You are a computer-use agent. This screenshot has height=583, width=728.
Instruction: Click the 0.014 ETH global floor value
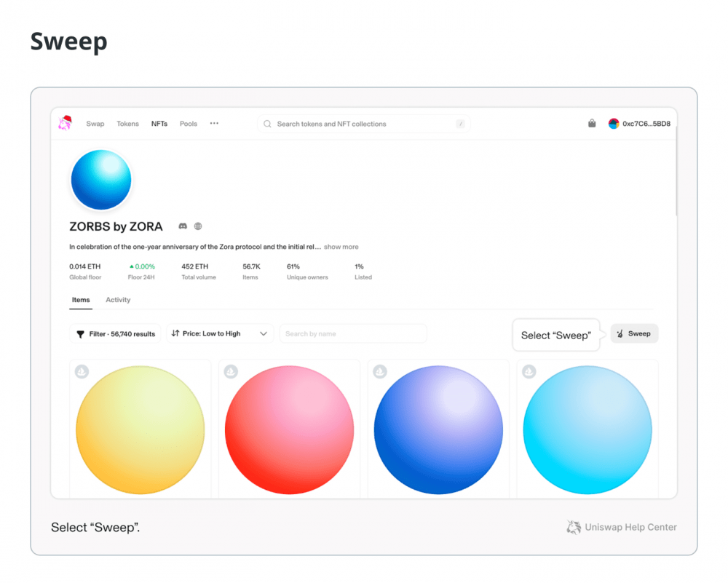tap(85, 266)
